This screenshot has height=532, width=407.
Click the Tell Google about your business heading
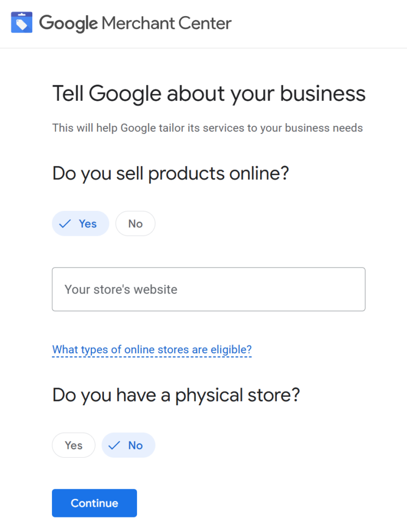pyautogui.click(x=209, y=94)
